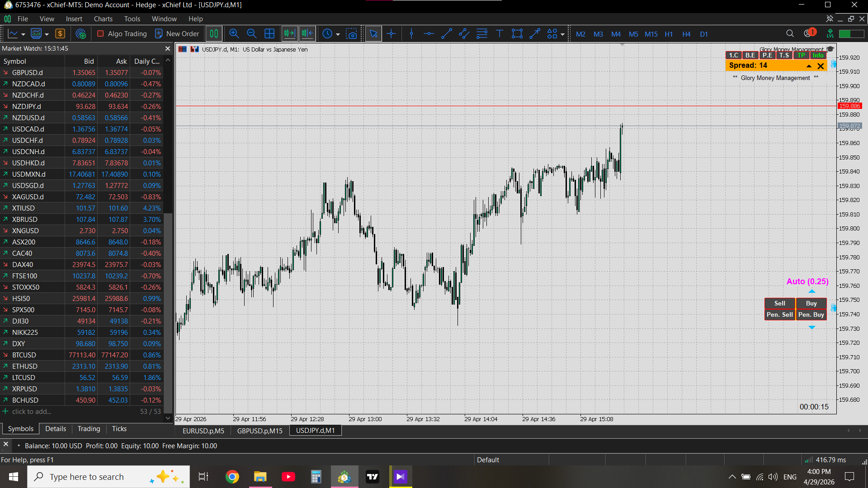
Task: Toggle candlestick chart mode
Action: (x=214, y=34)
